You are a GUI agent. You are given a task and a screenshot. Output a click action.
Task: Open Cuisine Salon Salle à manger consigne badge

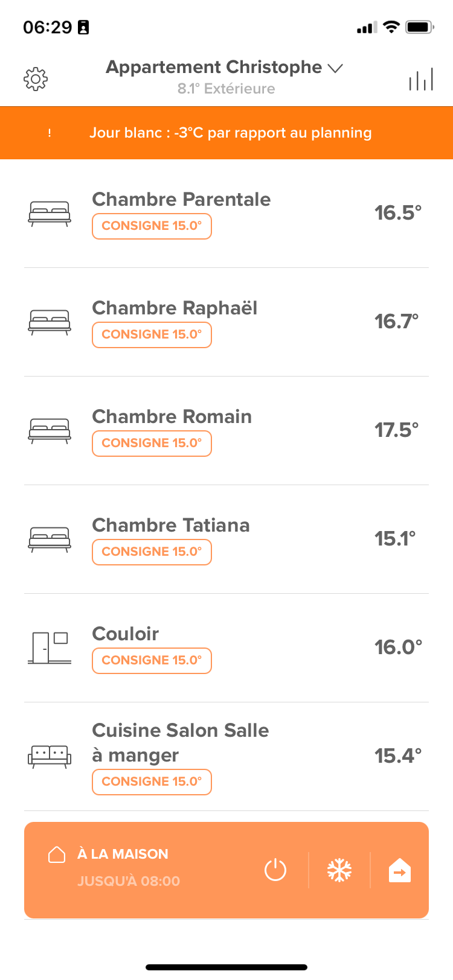pyautogui.click(x=152, y=782)
